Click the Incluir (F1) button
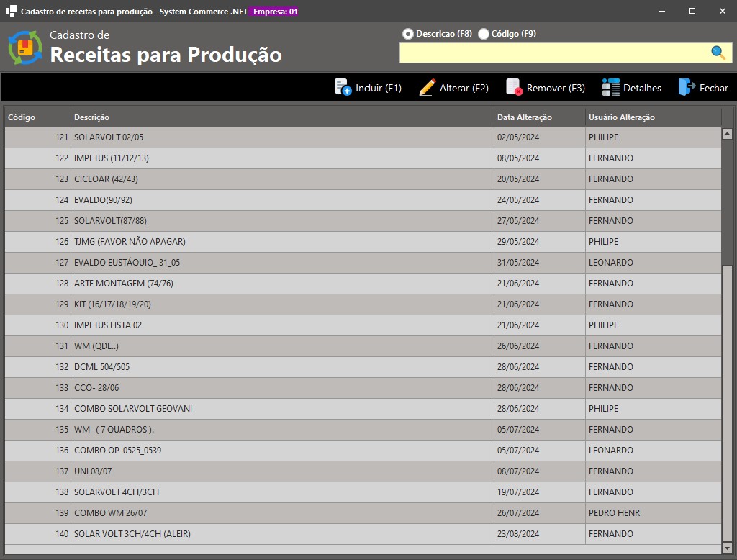The height and width of the screenshot is (560, 737). click(x=367, y=86)
